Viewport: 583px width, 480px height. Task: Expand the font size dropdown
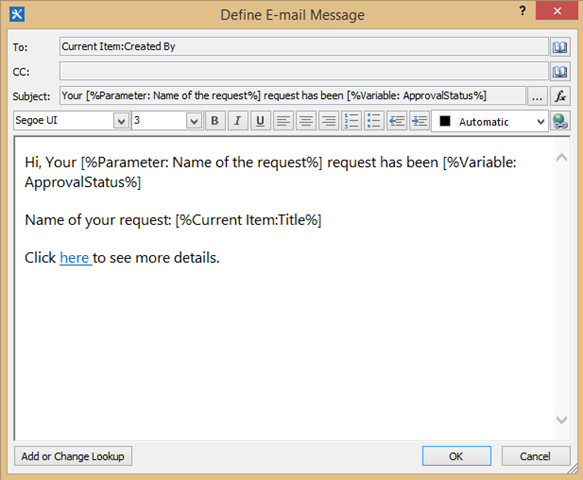pos(194,121)
